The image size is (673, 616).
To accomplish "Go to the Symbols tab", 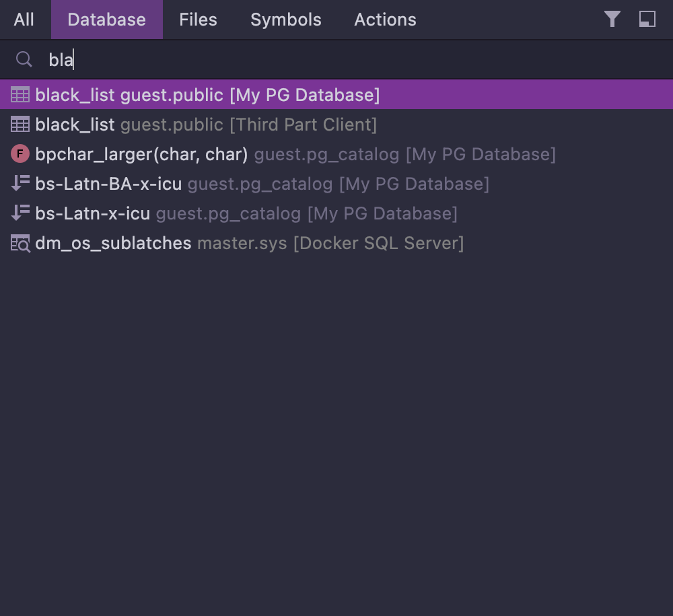I will pyautogui.click(x=285, y=20).
